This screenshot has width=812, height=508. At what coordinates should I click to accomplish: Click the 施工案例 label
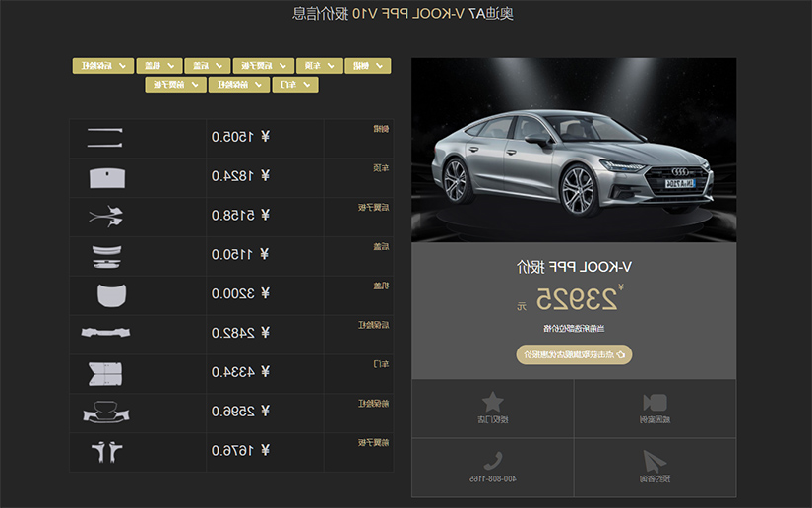655,420
